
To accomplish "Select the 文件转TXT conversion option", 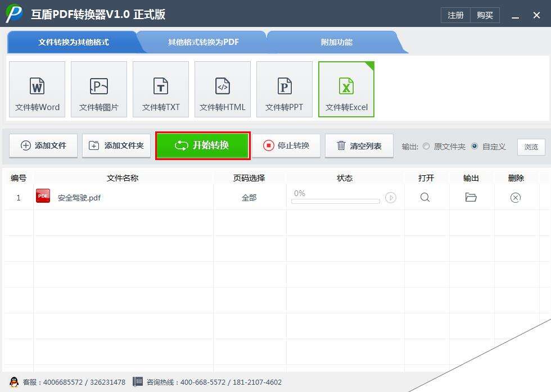I will (x=161, y=89).
